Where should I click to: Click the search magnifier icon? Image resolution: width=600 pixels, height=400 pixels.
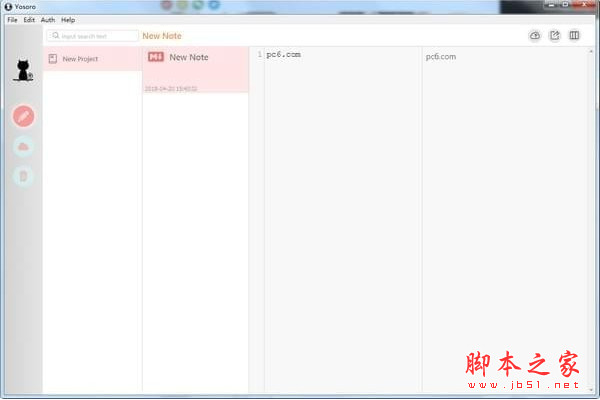pos(56,36)
